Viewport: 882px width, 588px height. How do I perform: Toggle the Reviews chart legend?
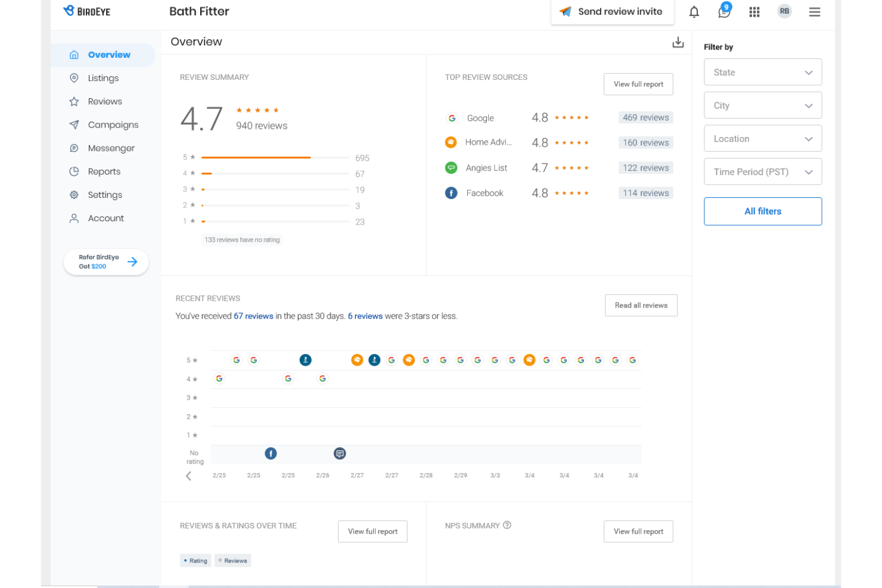pyautogui.click(x=232, y=561)
